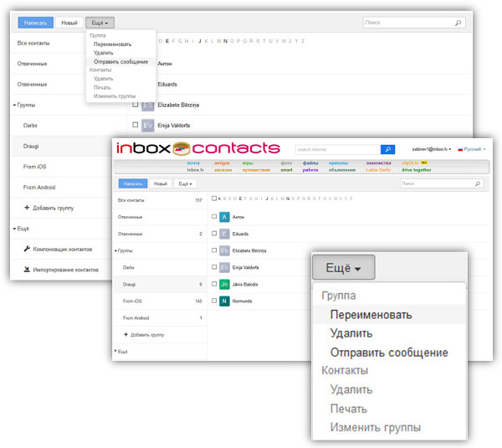Click Normunds' teal N avatar
The width and height of the screenshot is (502, 448).
224,301
